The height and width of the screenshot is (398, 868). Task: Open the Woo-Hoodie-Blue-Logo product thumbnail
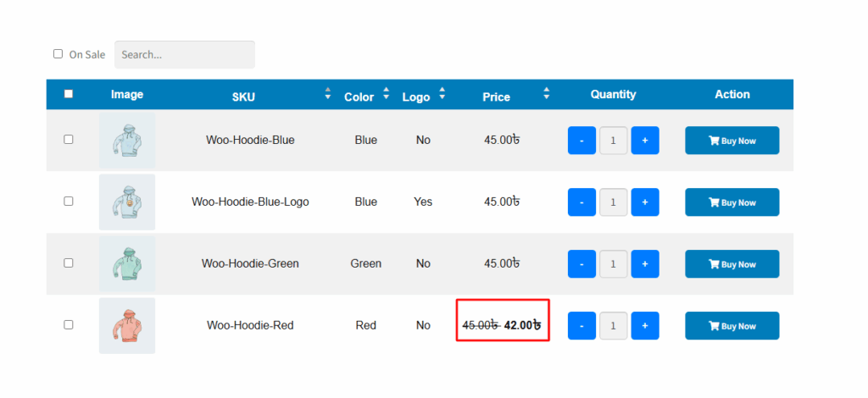pyautogui.click(x=127, y=202)
